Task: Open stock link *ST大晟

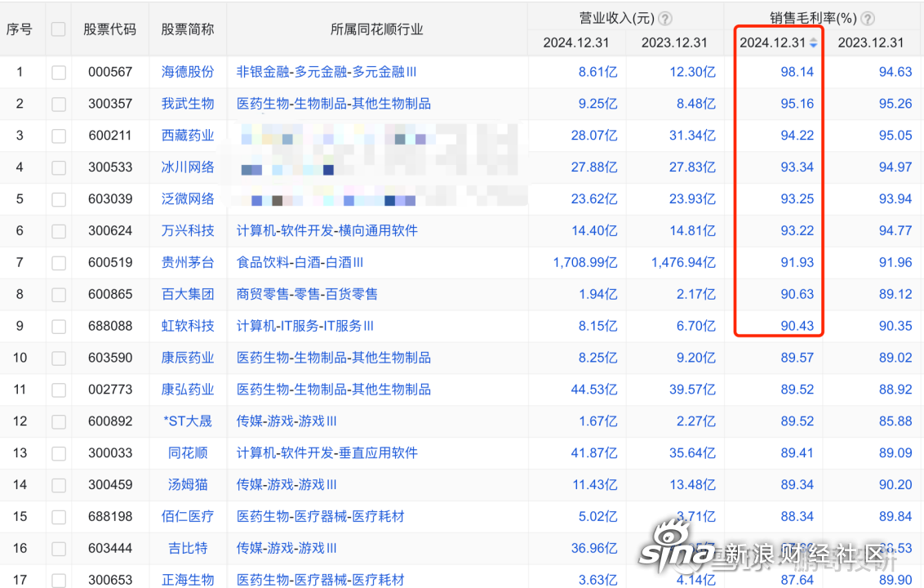Action: (188, 421)
